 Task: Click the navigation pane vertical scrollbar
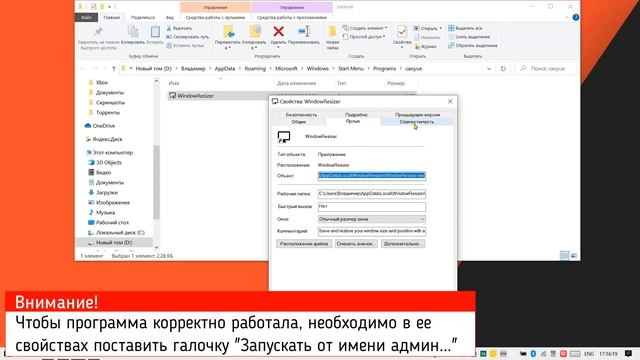tap(156, 182)
